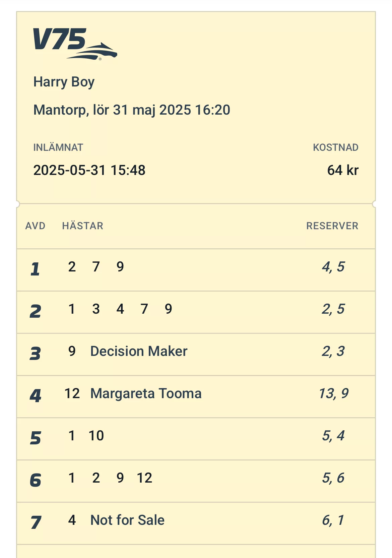Click the V75 horse logo
The width and height of the screenshot is (392, 558).
(74, 44)
